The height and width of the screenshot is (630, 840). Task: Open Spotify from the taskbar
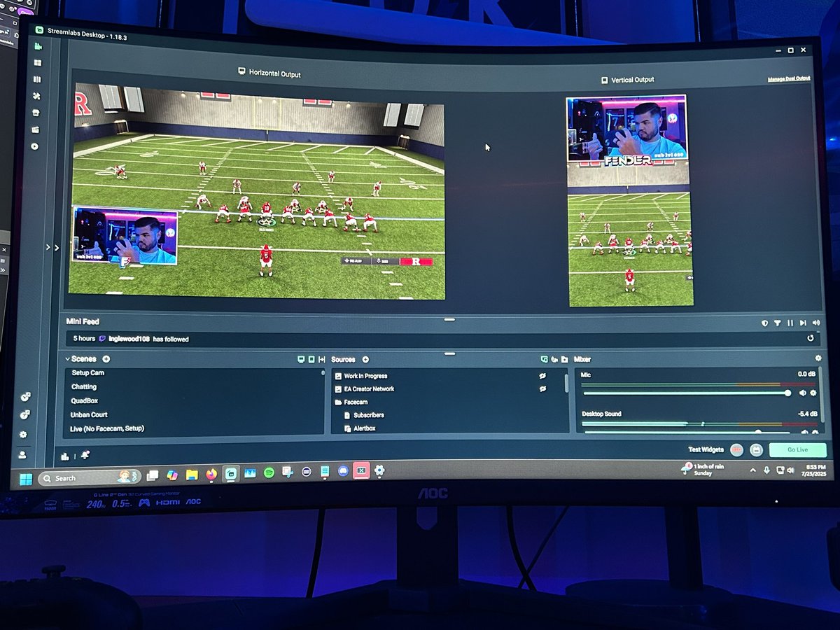click(x=269, y=473)
